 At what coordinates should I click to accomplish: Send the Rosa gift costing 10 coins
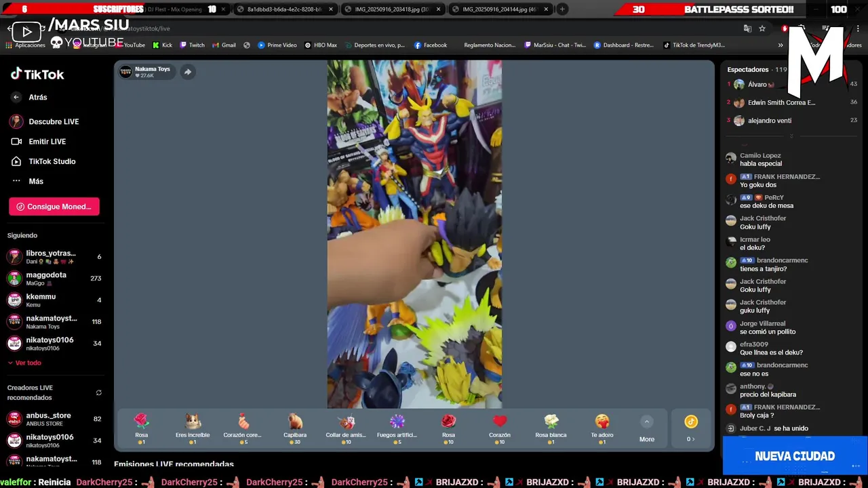pos(448,428)
